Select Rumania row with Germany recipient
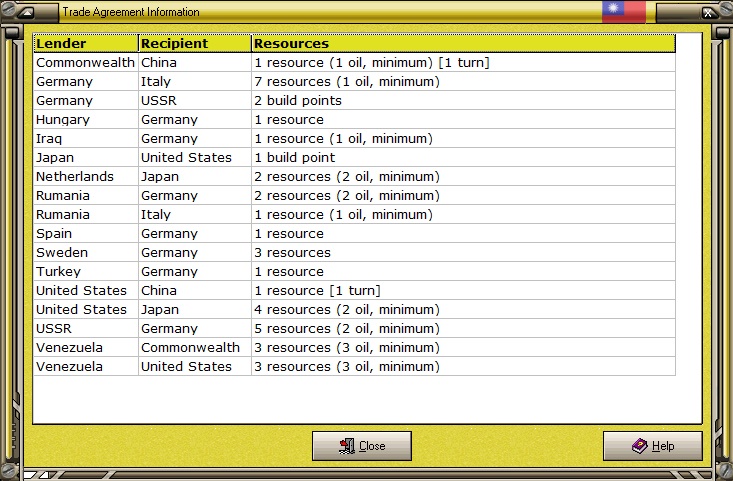The image size is (733, 481). click(354, 195)
